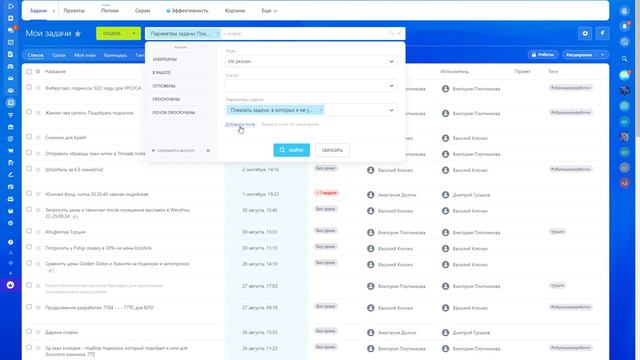The width and height of the screenshot is (640, 360).
Task: Click the magnifier icon in the filter search field
Action: point(391,33)
